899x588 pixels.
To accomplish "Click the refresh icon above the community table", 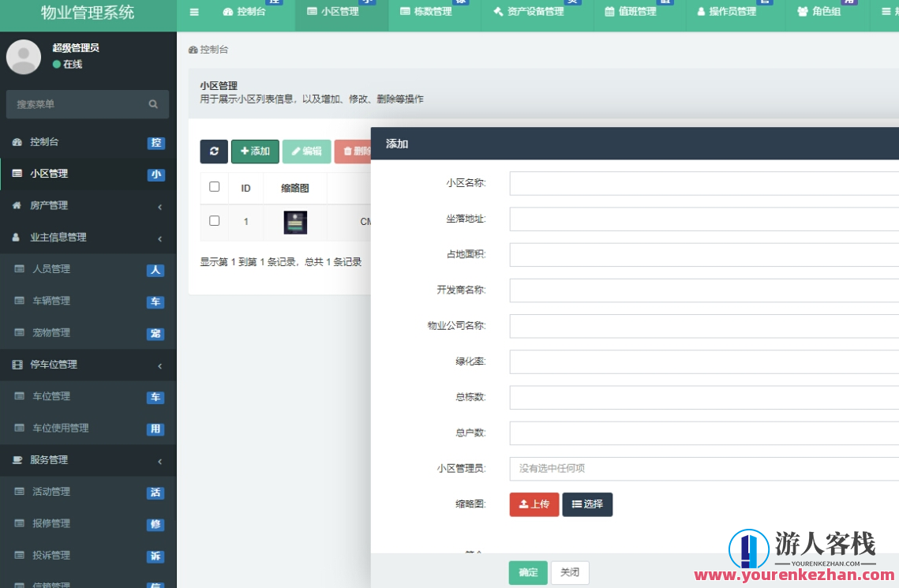I will [x=214, y=152].
